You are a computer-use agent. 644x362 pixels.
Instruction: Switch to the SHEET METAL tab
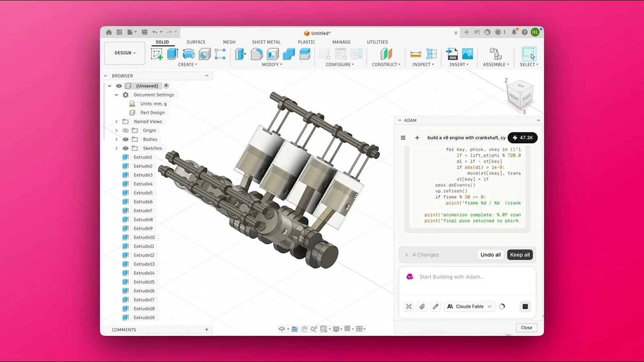click(x=266, y=42)
